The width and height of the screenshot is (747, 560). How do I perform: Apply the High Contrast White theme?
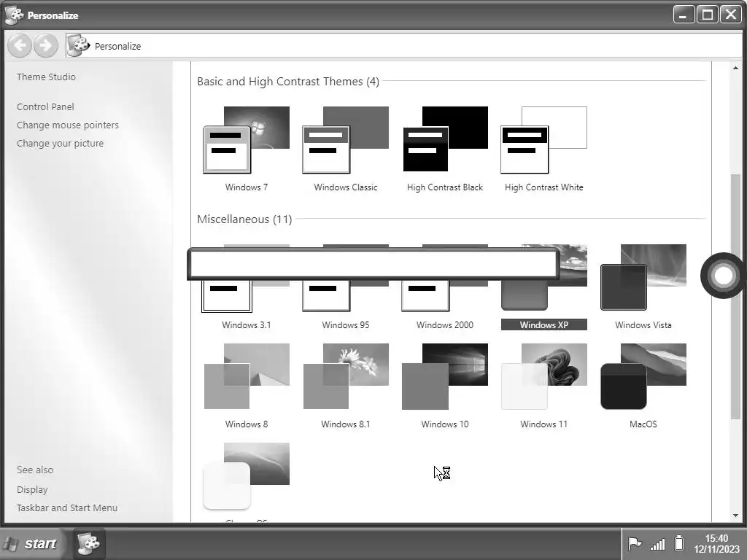click(543, 140)
